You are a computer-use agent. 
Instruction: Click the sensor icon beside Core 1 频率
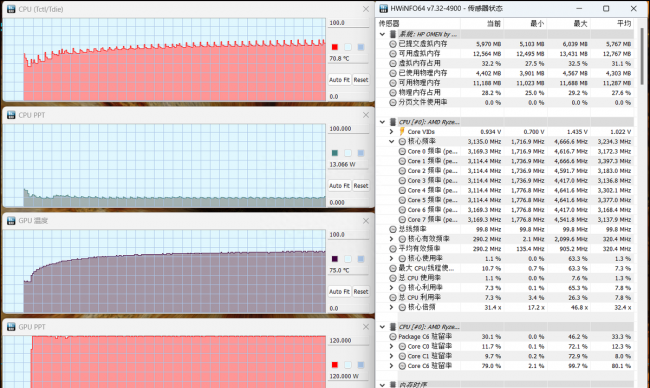click(x=402, y=161)
